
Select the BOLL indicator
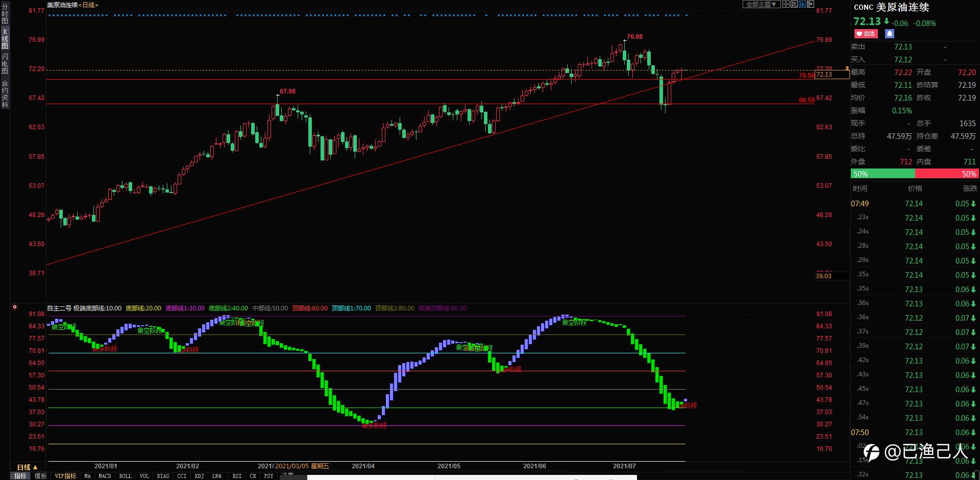coord(125,476)
